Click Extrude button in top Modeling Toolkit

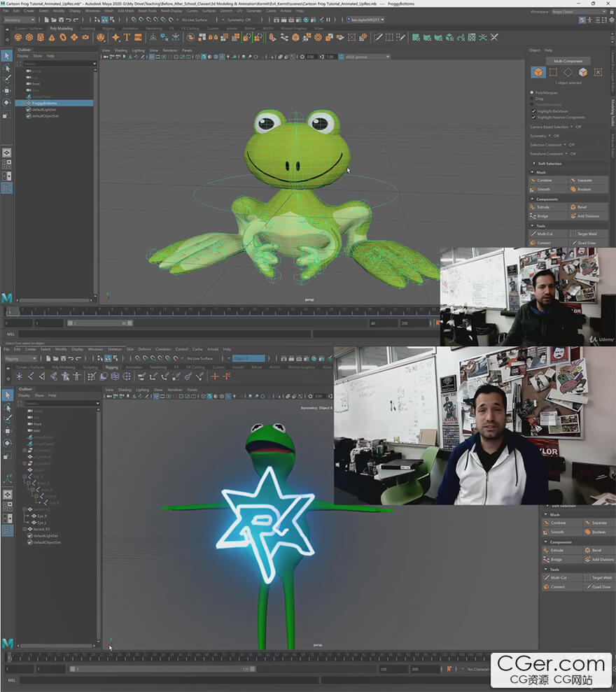click(x=548, y=207)
